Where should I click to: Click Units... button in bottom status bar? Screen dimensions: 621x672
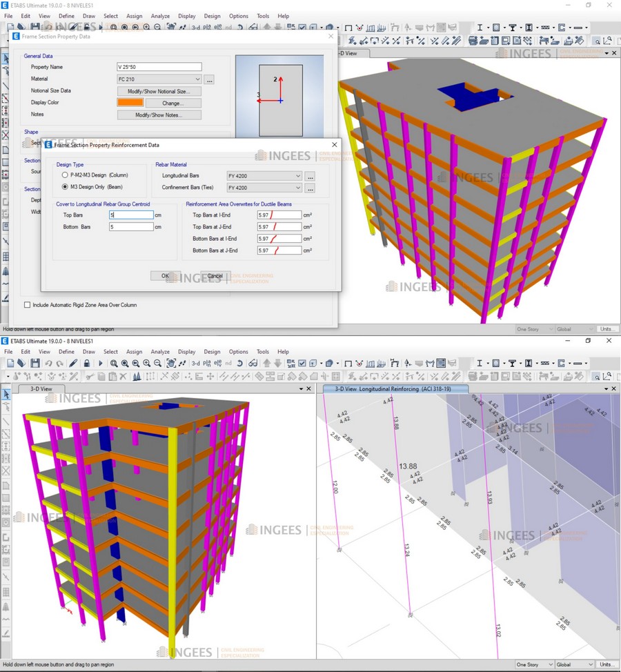608,664
